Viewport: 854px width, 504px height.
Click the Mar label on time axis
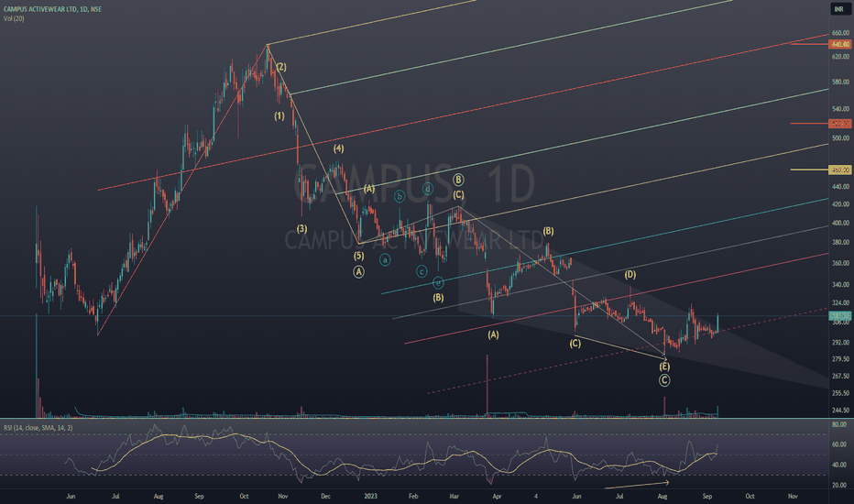[x=454, y=497]
